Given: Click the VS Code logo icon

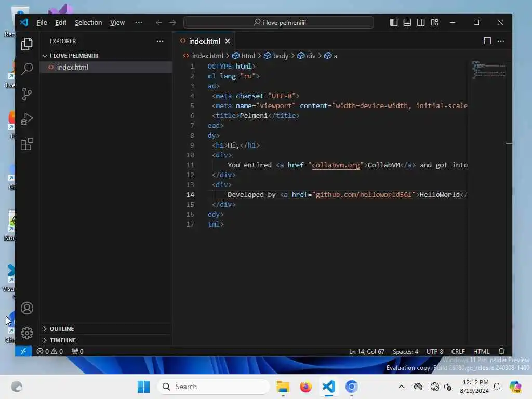Looking at the screenshot, I should [24, 22].
